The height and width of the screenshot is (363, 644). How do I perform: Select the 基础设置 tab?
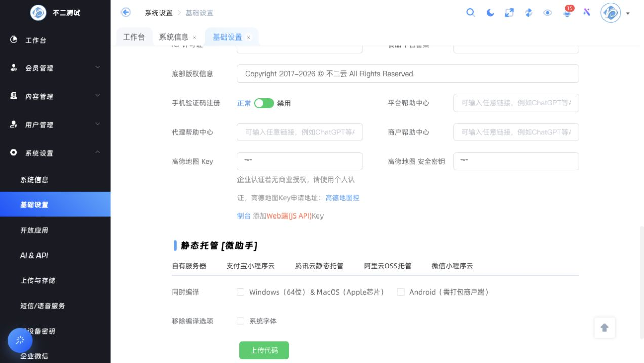click(227, 37)
